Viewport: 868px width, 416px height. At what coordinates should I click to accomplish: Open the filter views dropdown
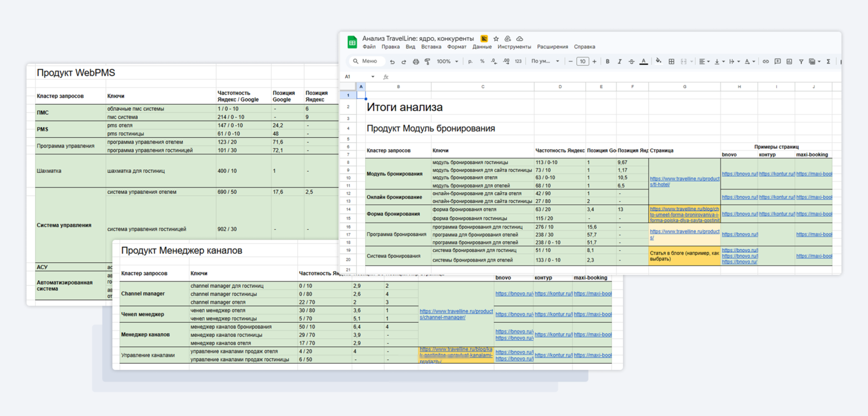[814, 62]
